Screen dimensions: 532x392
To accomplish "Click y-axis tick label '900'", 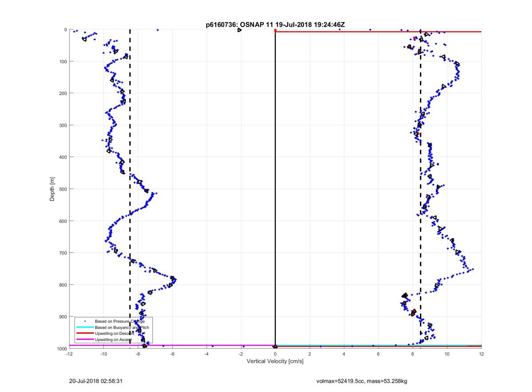I will click(63, 316).
